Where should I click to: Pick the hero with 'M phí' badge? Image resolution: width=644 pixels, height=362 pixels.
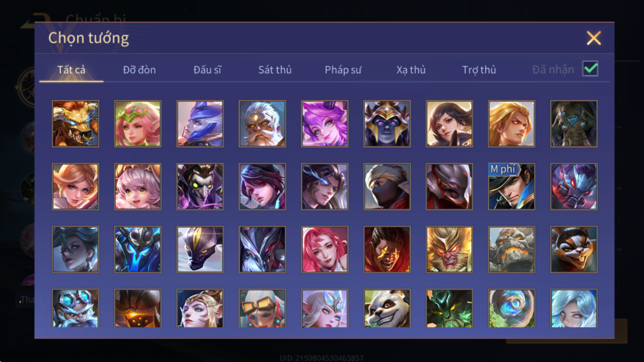click(x=511, y=186)
